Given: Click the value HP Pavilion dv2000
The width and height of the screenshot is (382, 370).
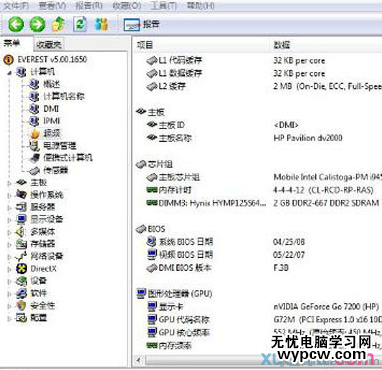Looking at the screenshot, I should click(x=308, y=138).
